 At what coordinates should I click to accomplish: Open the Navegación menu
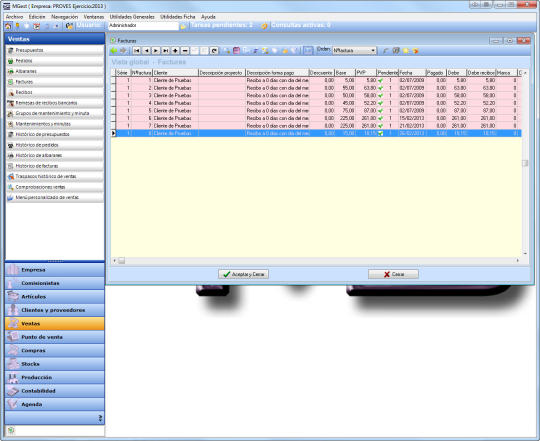tap(64, 17)
